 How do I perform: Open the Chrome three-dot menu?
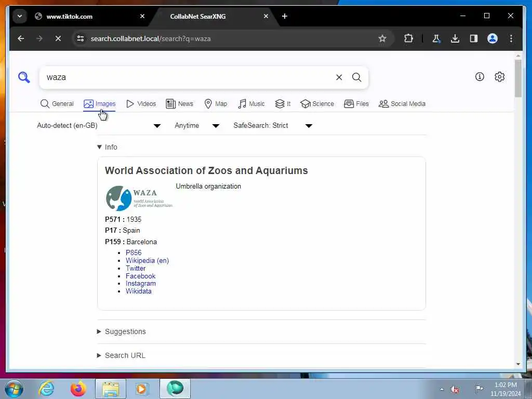(x=511, y=38)
